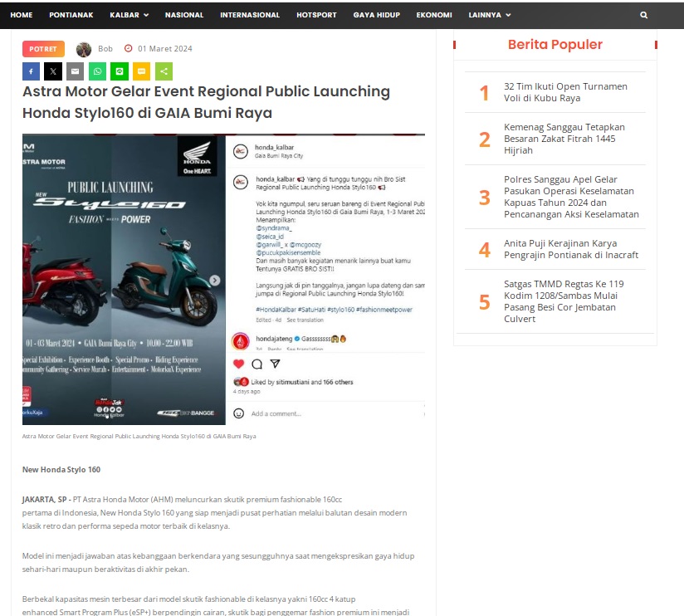Open 'Polres Sanggau Apel Gelar Pasukan' article
The width and height of the screenshot is (684, 616).
(571, 197)
